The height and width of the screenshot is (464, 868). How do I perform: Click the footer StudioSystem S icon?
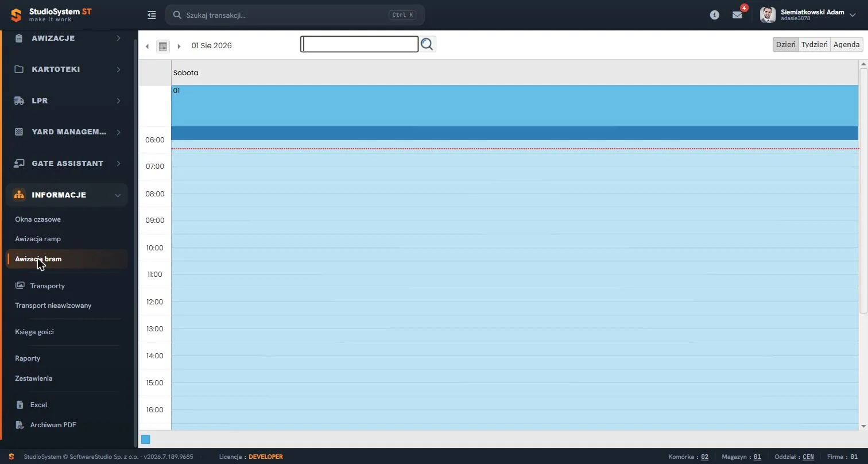[11, 457]
